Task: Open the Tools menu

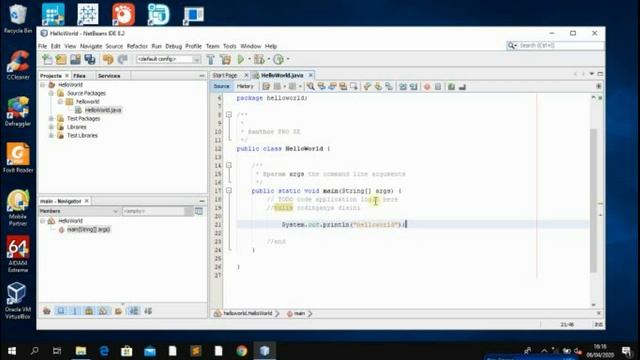Action: [x=229, y=46]
